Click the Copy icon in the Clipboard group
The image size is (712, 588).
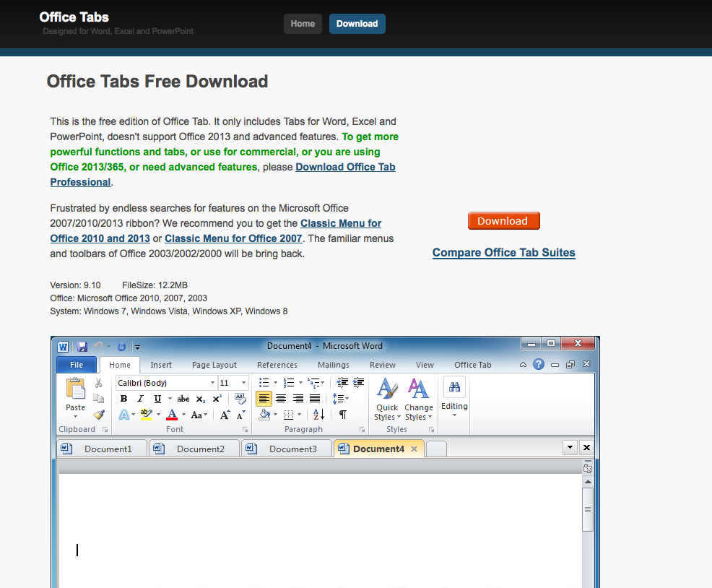(x=98, y=399)
